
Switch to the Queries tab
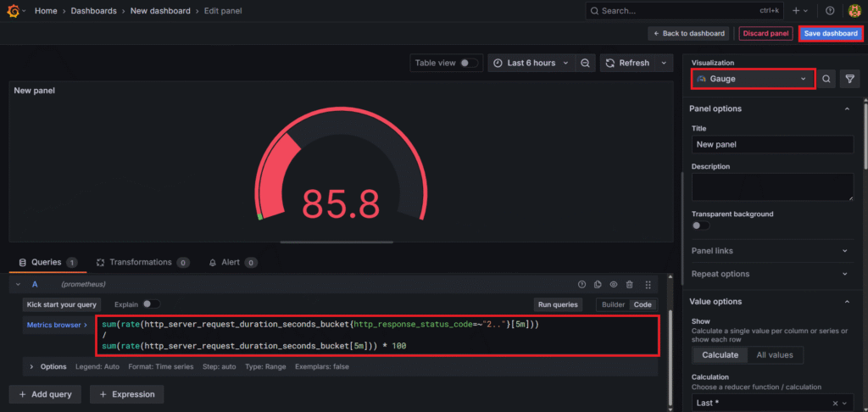47,263
